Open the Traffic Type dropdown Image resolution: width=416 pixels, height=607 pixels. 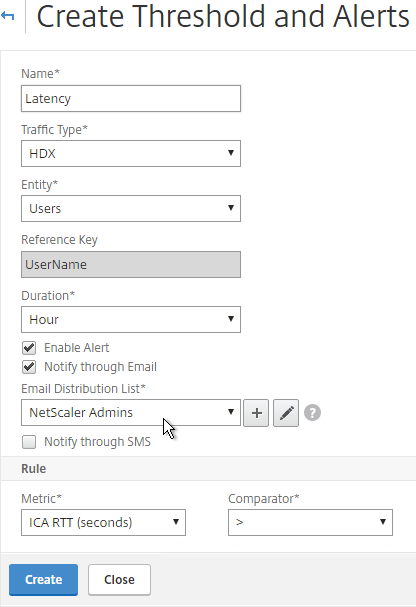pos(131,154)
